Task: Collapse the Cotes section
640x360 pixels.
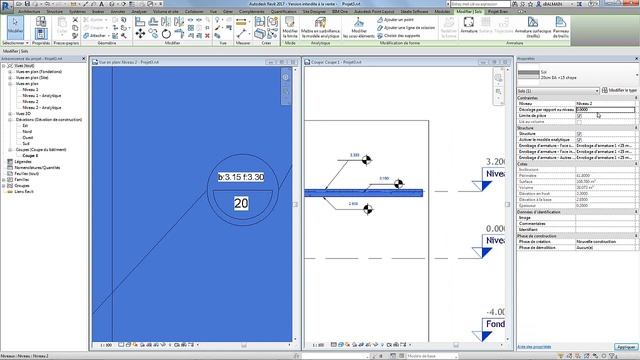Action: pyautogui.click(x=636, y=164)
